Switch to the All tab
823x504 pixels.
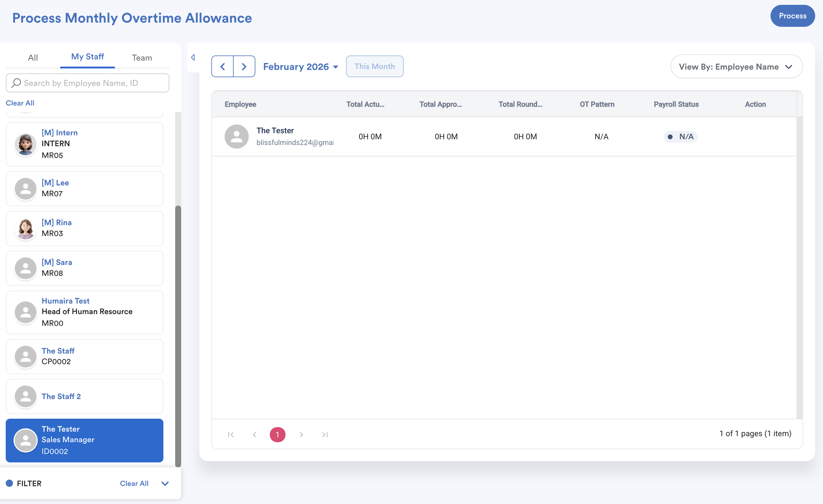point(33,58)
